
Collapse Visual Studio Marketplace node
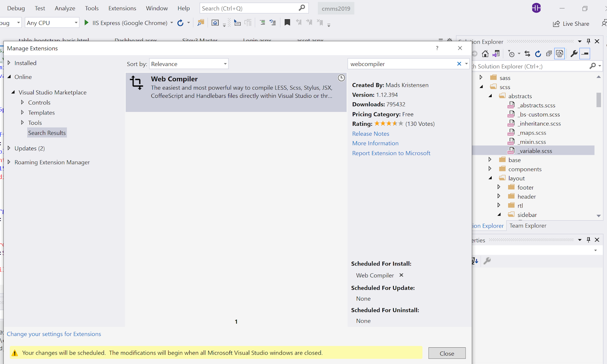[13, 92]
